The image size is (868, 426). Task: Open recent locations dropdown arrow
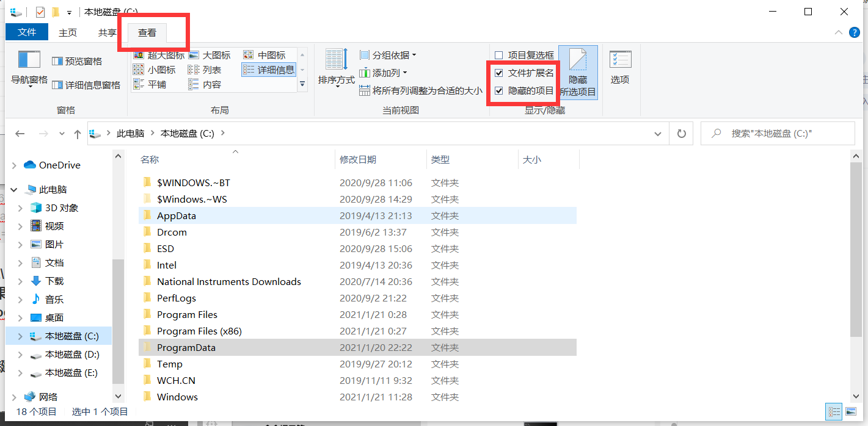pos(61,134)
